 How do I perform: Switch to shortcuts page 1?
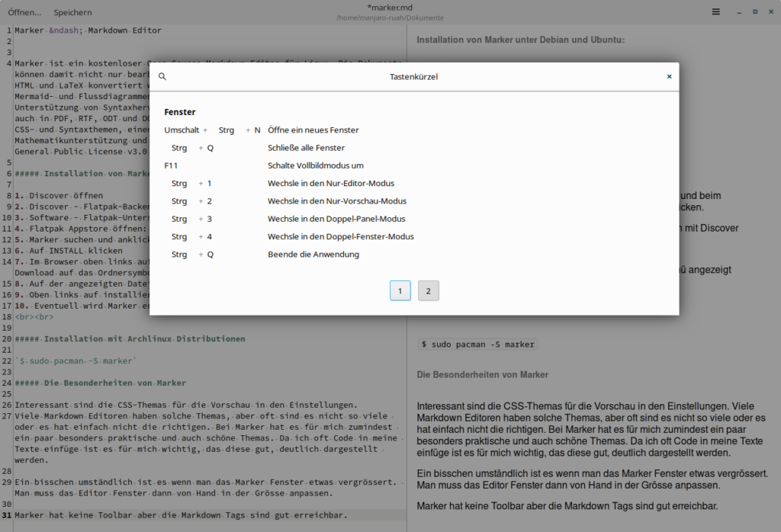pos(400,291)
